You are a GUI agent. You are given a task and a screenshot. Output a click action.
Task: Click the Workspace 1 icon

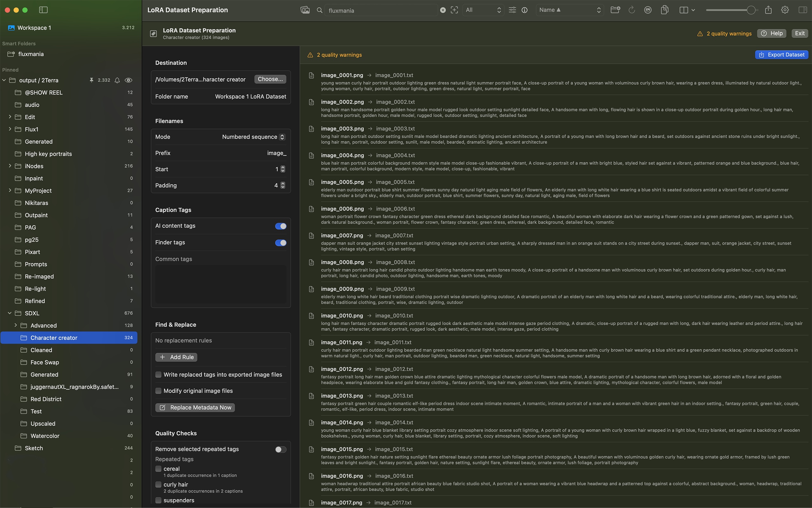pos(11,28)
